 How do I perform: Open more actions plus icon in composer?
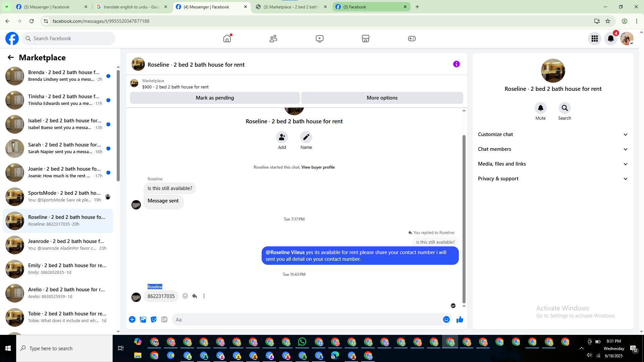(x=132, y=319)
